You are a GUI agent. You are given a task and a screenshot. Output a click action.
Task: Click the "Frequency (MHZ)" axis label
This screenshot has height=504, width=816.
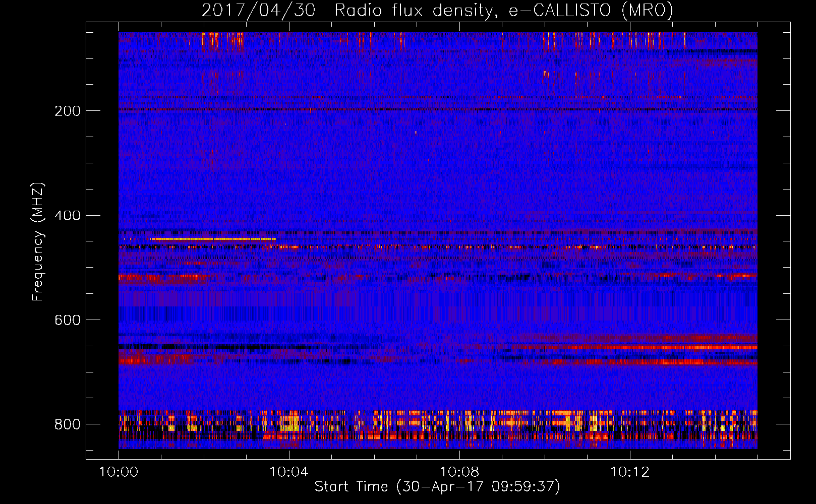click(37, 242)
